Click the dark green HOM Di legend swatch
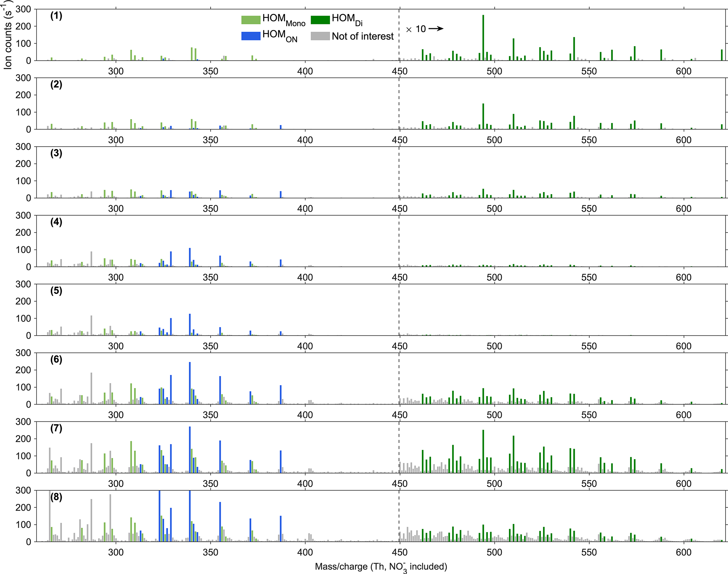The height and width of the screenshot is (574, 728). click(x=320, y=20)
